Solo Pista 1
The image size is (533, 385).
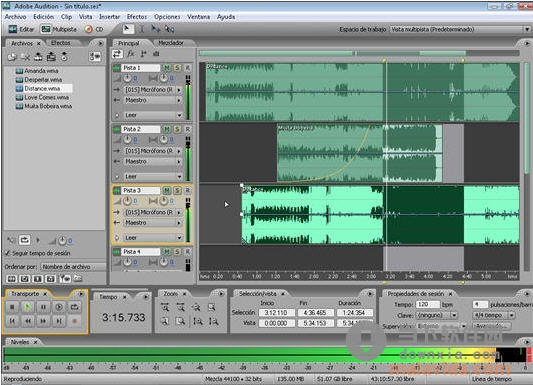coord(177,68)
